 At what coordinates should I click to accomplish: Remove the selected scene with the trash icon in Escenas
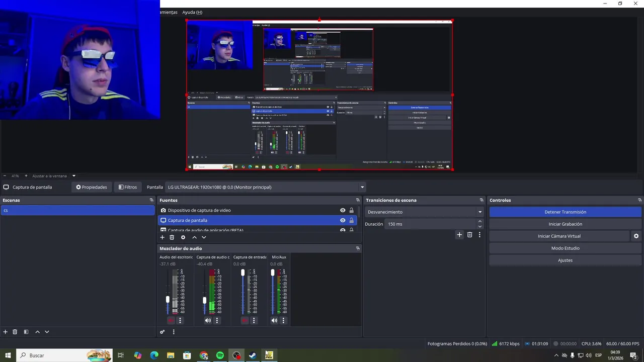[15, 332]
